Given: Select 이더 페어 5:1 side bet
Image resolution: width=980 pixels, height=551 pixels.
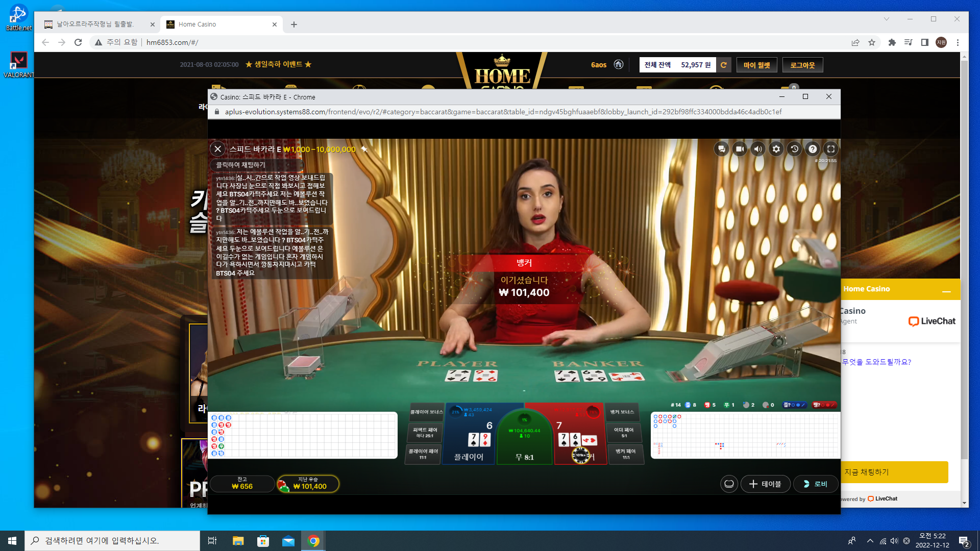Looking at the screenshot, I should tap(624, 433).
